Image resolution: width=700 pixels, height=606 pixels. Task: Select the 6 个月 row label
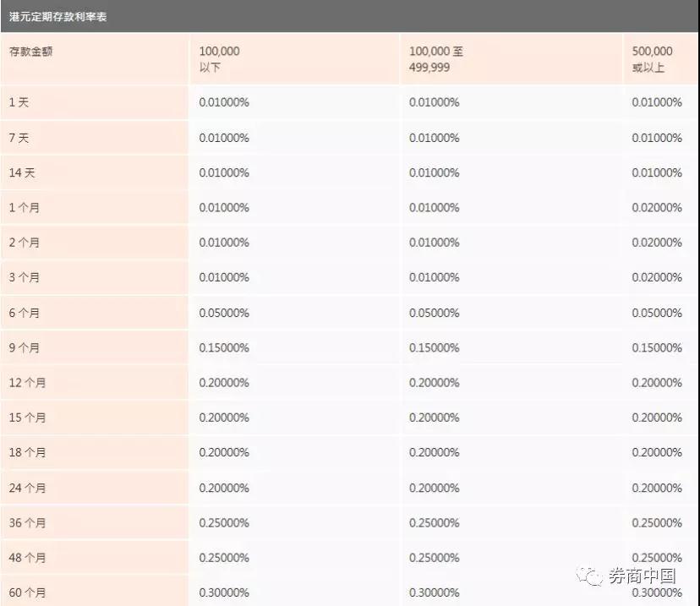click(x=25, y=313)
